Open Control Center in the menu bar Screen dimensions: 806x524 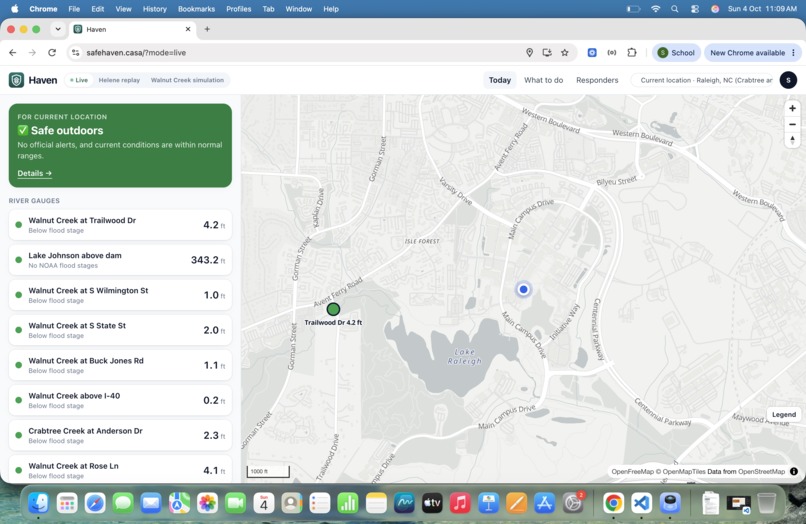pos(694,9)
